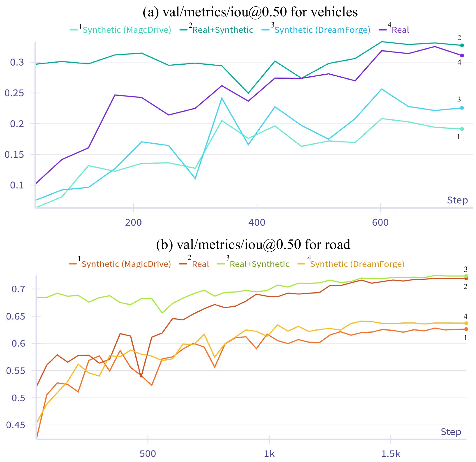The width and height of the screenshot is (476, 462).
Task: Click the Step axis label in the road chart
Action: (x=451, y=432)
